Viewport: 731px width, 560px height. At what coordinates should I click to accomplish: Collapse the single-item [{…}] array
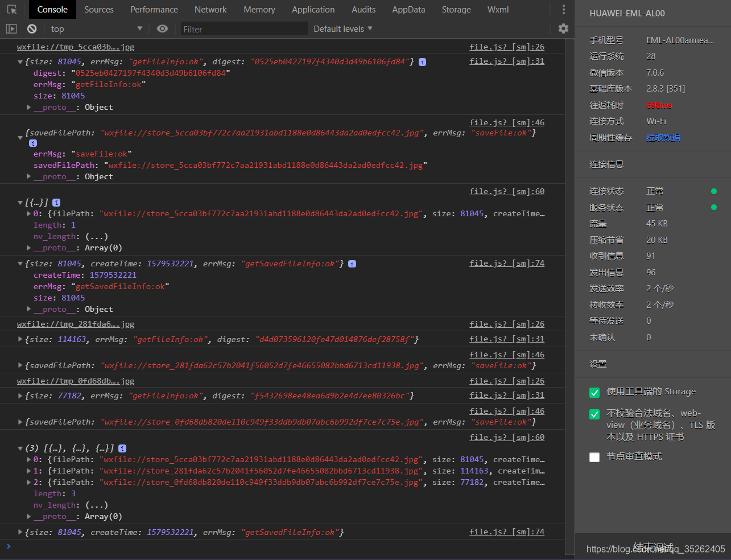pyautogui.click(x=20, y=203)
